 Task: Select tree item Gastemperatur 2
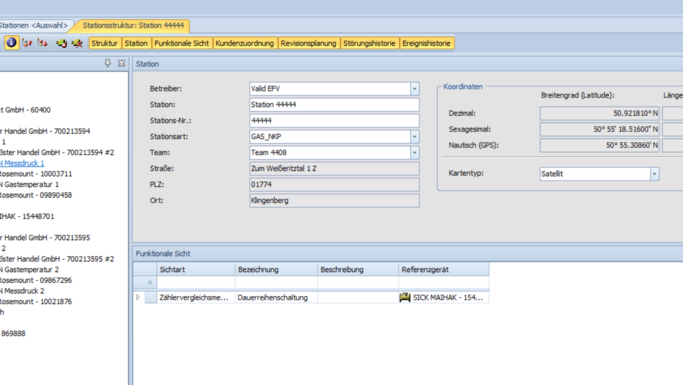click(29, 270)
